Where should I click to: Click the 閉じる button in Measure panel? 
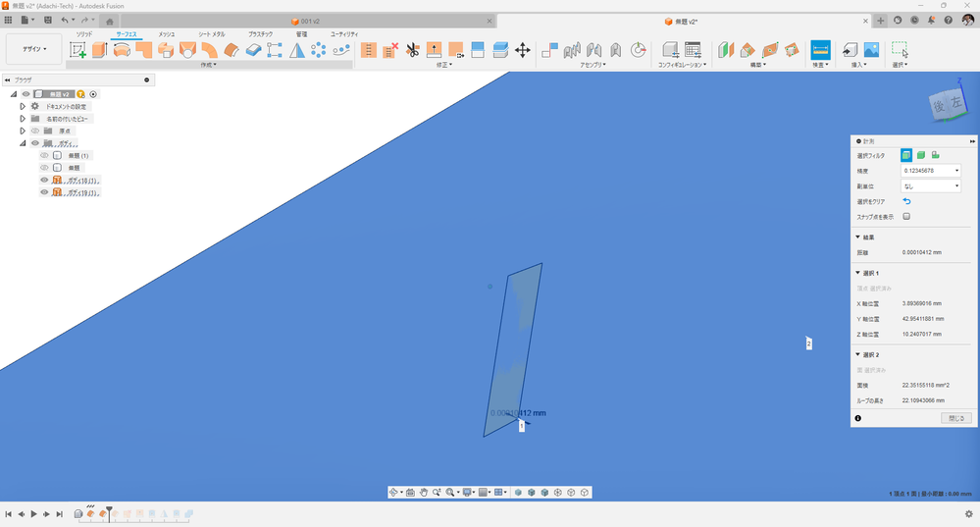(x=956, y=418)
